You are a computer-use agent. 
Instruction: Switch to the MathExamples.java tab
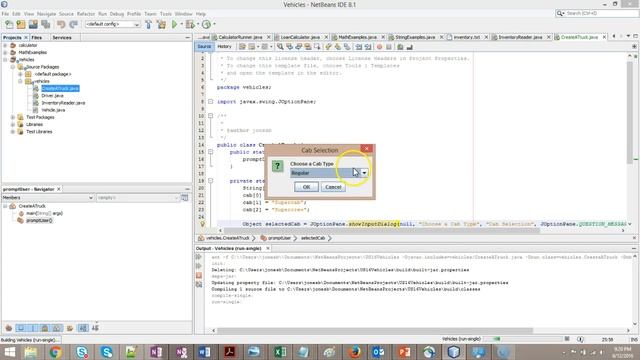tap(358, 37)
